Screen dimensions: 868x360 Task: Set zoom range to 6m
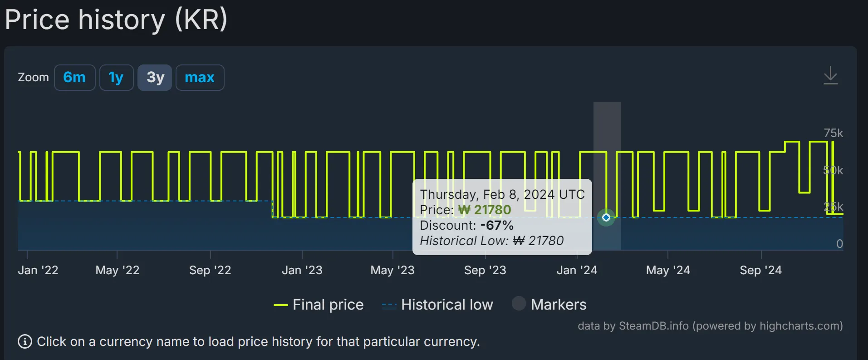(74, 78)
